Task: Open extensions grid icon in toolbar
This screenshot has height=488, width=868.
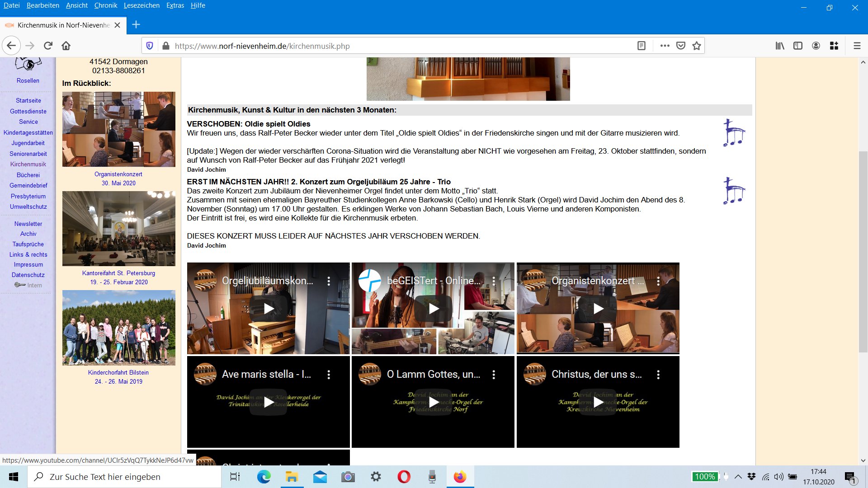Action: 834,46
